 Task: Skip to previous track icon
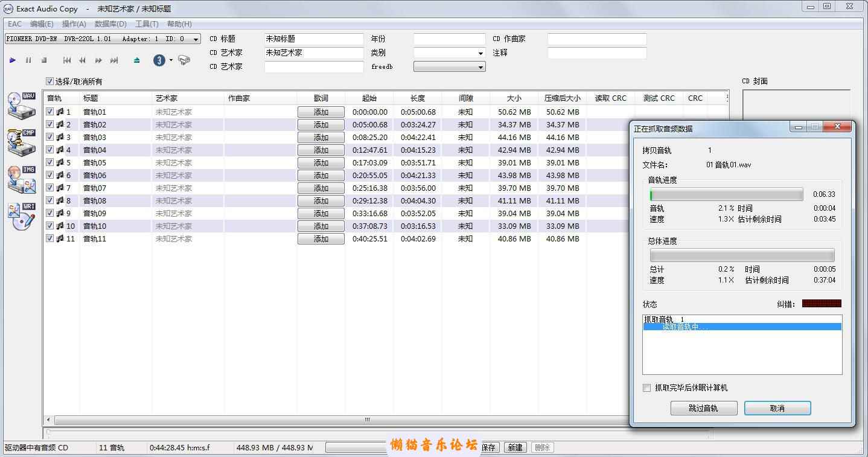[67, 60]
